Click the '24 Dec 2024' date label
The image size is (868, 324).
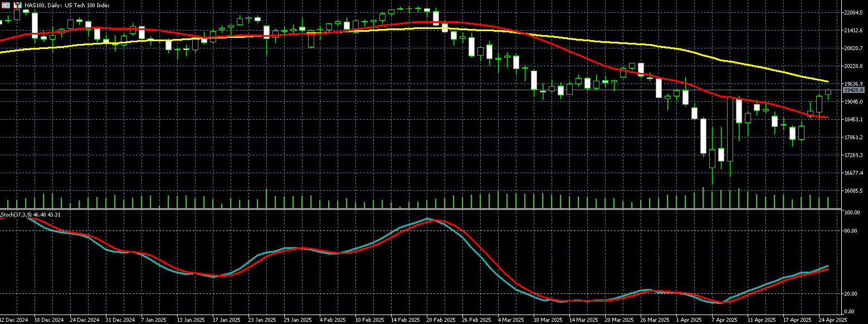coord(85,321)
